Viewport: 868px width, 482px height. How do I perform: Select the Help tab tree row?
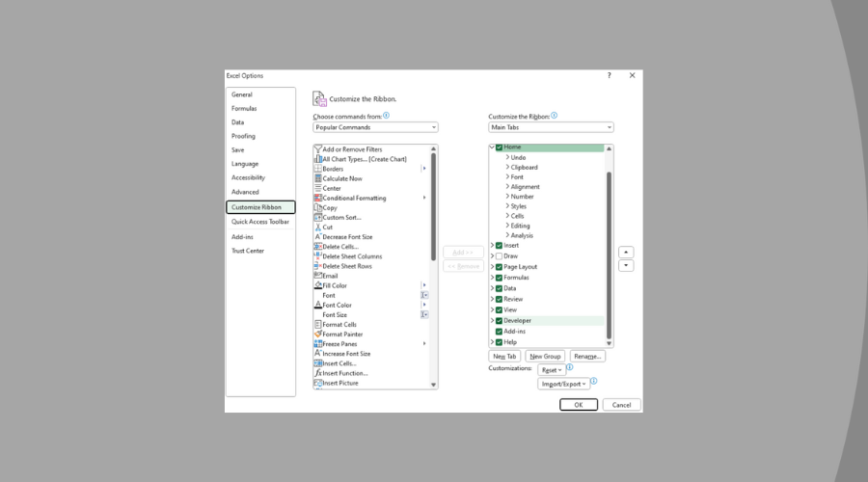coord(547,342)
